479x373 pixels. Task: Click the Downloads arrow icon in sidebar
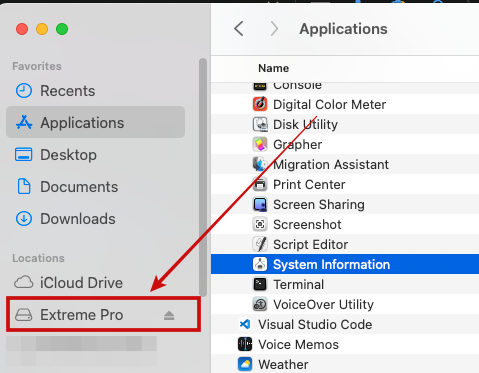point(24,219)
